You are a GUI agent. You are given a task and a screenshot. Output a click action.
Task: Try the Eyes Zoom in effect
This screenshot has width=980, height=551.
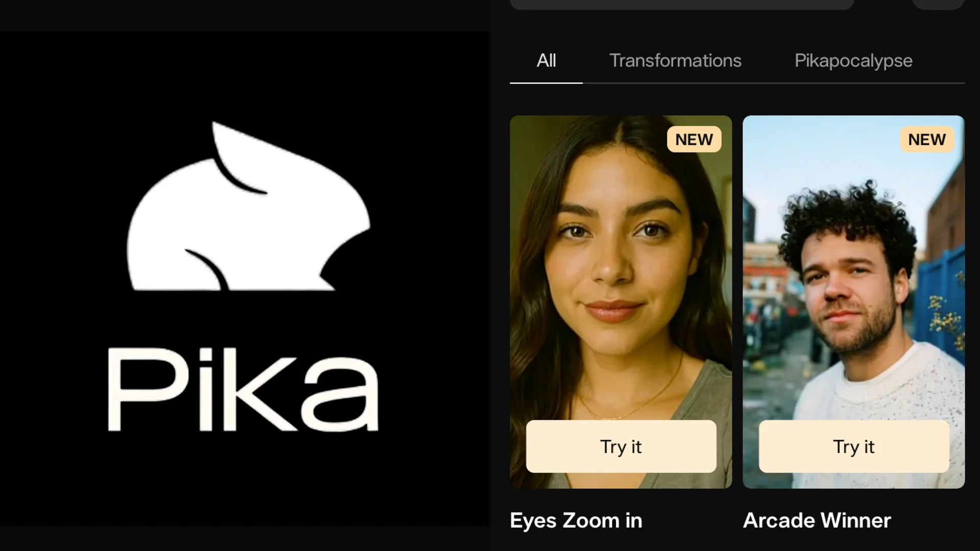click(621, 446)
